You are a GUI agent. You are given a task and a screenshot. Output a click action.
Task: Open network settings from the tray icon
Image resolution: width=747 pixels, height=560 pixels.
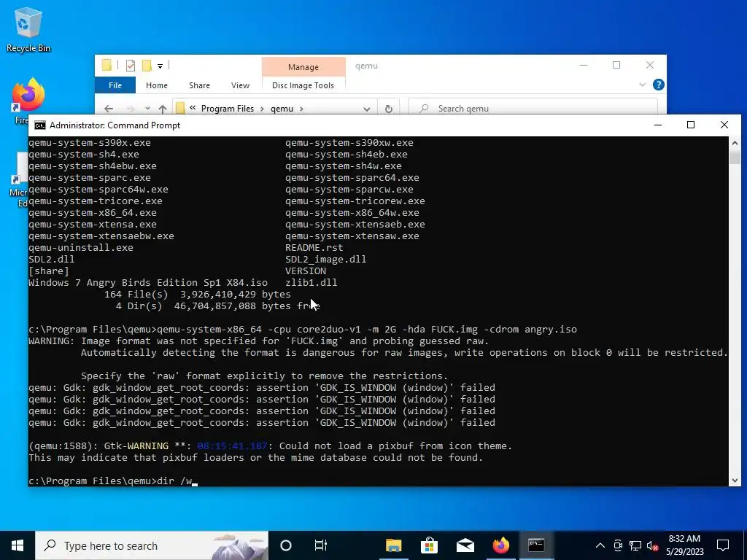pos(635,545)
